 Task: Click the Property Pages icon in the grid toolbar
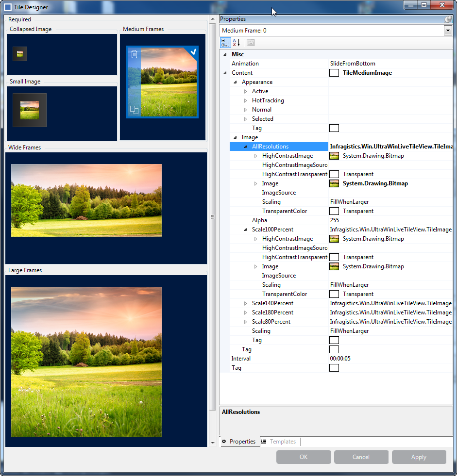250,43
